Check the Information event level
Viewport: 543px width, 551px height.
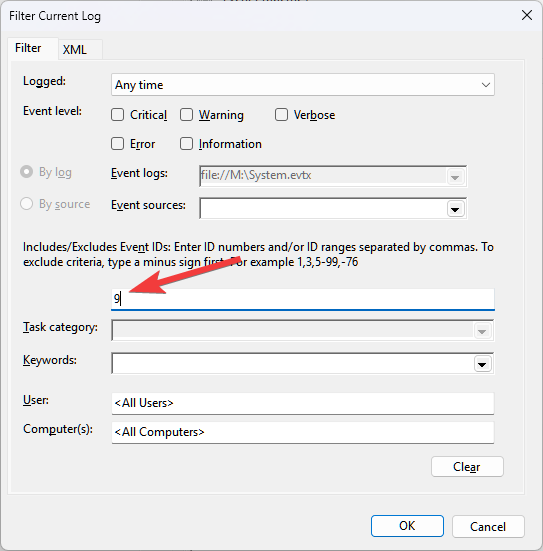pyautogui.click(x=186, y=144)
